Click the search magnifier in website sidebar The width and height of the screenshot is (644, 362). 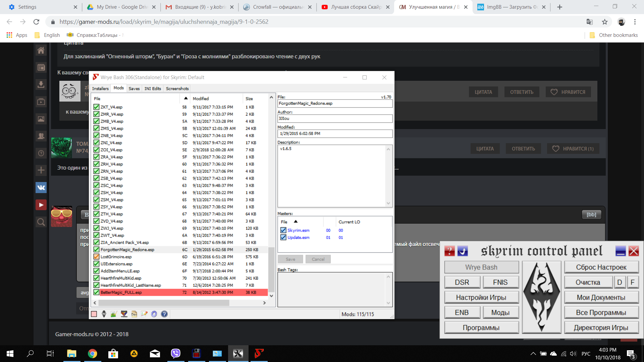pos(41,222)
